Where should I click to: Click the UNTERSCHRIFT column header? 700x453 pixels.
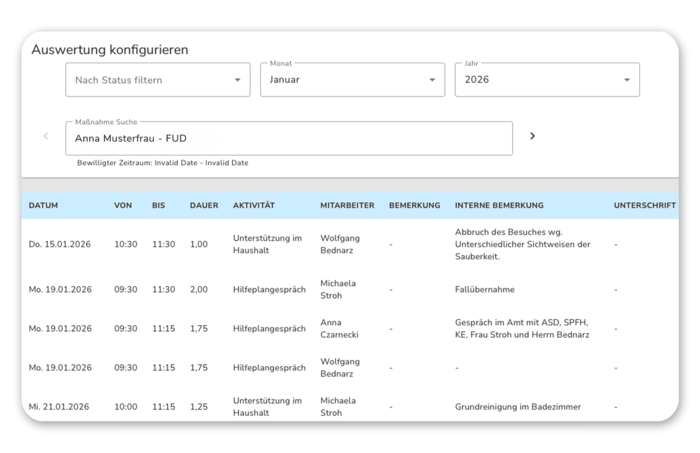[644, 205]
